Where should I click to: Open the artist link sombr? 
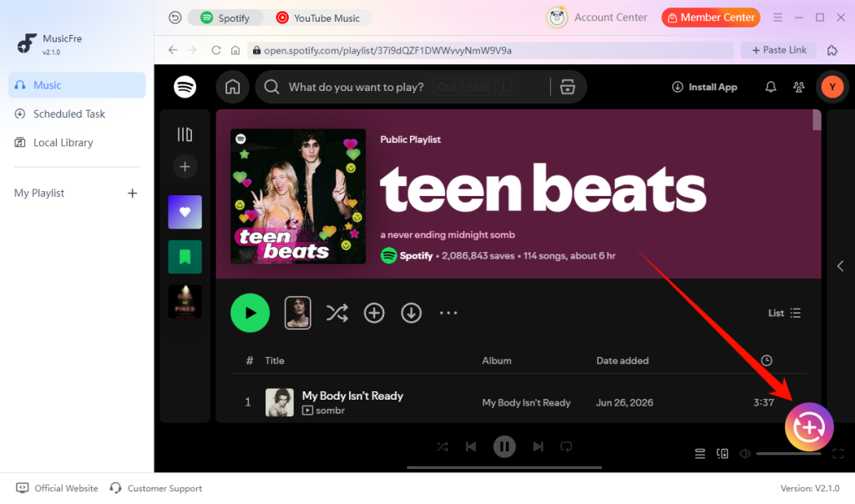click(330, 411)
